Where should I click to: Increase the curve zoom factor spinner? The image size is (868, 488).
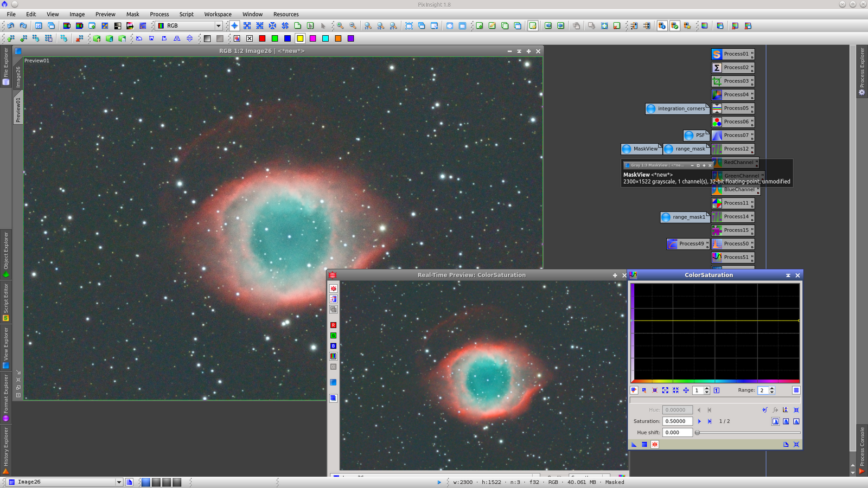707,388
